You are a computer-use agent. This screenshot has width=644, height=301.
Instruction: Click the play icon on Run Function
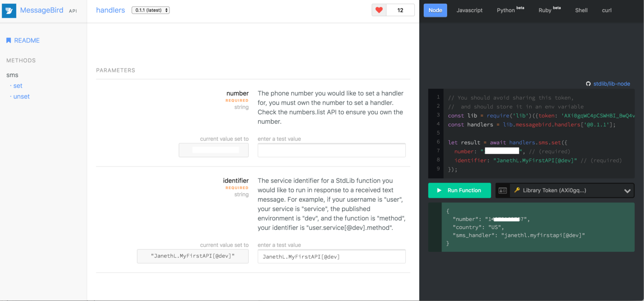point(439,190)
